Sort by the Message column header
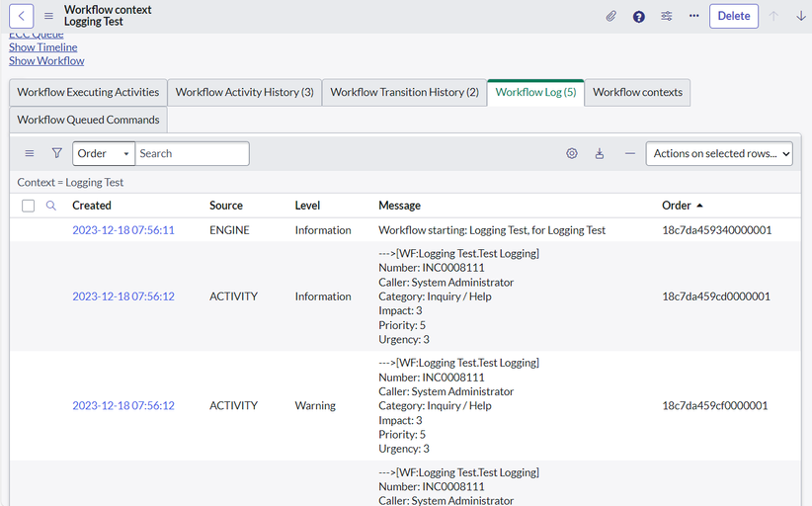Screen dimensions: 812x506 click(x=399, y=206)
